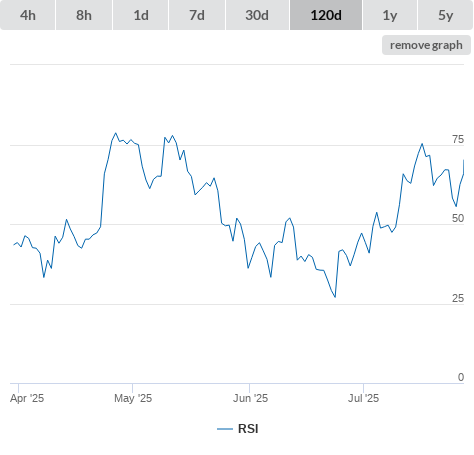The image size is (474, 455).
Task: Click the RSI legend line swatch
Action: coord(225,429)
